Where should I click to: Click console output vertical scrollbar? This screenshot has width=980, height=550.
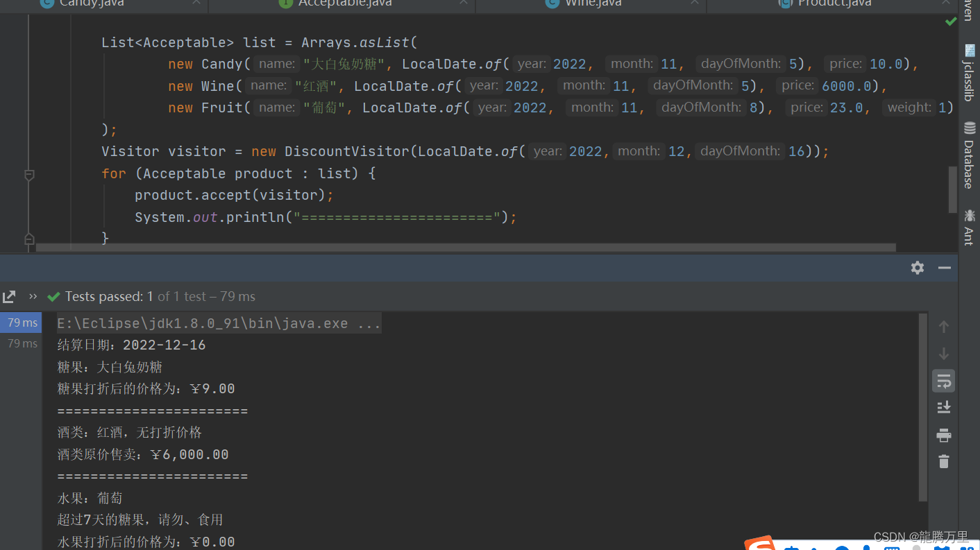922,407
